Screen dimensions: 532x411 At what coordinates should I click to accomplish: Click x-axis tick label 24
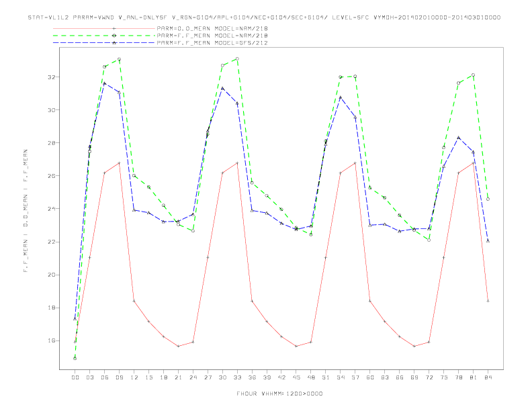point(193,377)
